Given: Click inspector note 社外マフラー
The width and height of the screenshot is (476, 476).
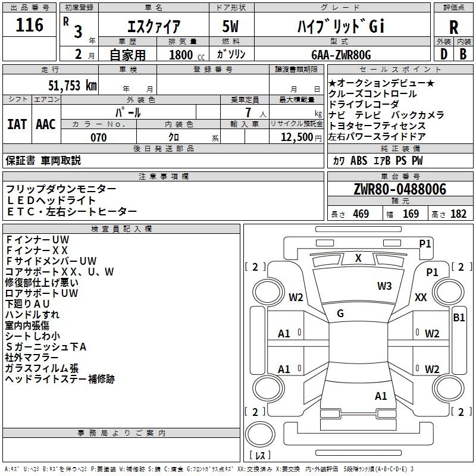Looking at the screenshot, I should tap(32, 358).
